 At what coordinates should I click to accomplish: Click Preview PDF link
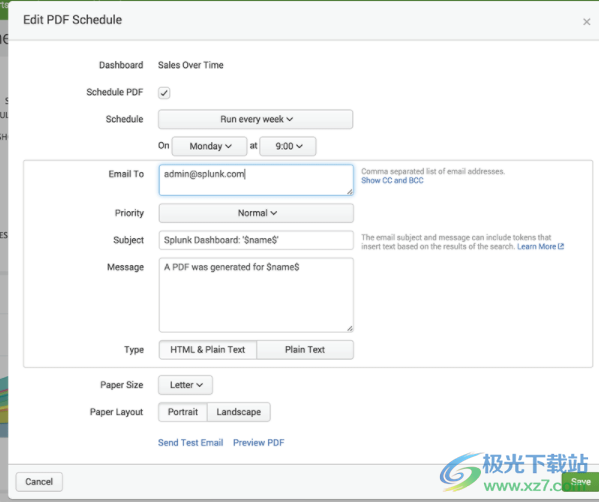pos(259,443)
